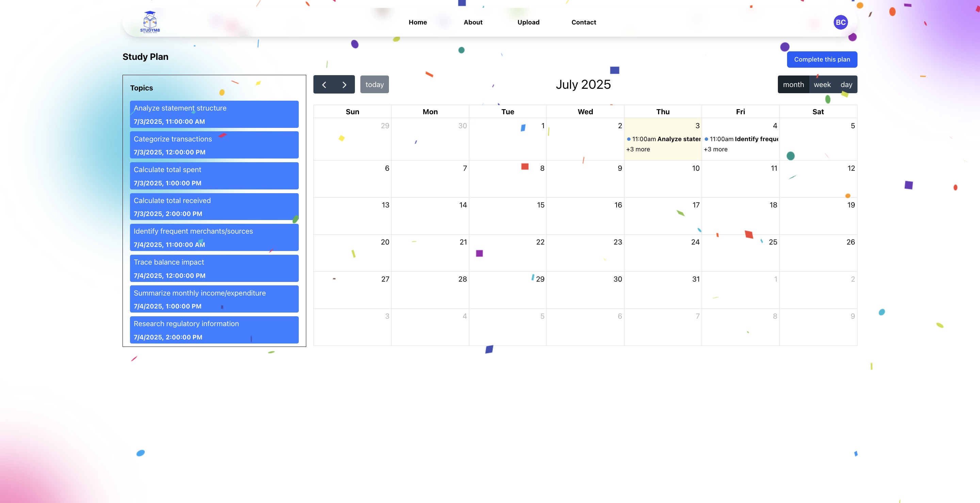Image resolution: width=980 pixels, height=503 pixels.
Task: Click day number 10 in the calendar
Action: pyautogui.click(x=696, y=168)
